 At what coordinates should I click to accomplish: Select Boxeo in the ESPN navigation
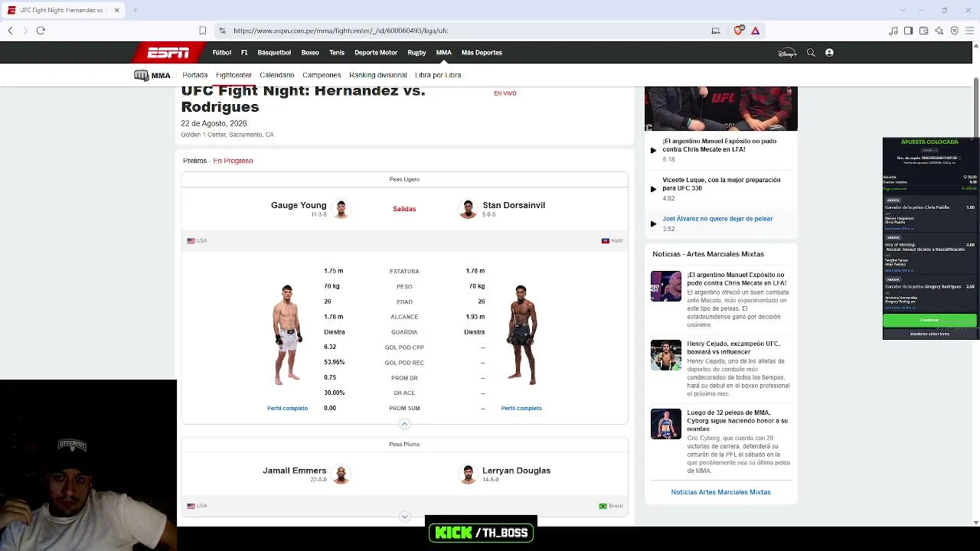[310, 53]
